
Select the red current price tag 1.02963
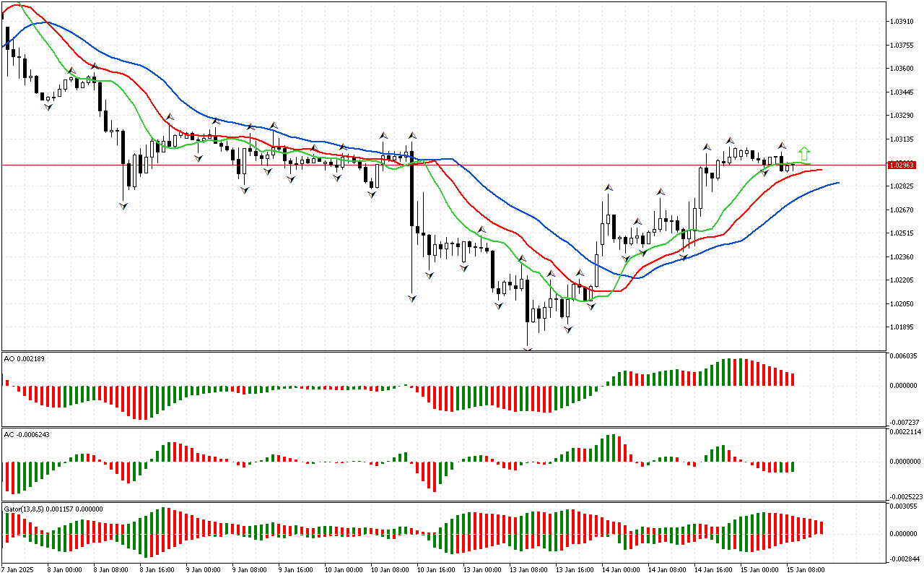902,165
